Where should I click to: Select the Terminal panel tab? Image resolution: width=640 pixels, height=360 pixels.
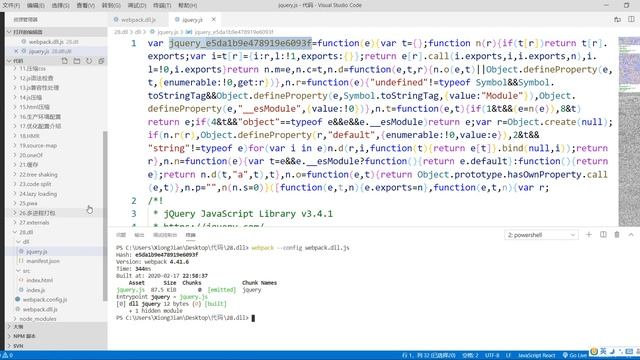[191, 235]
